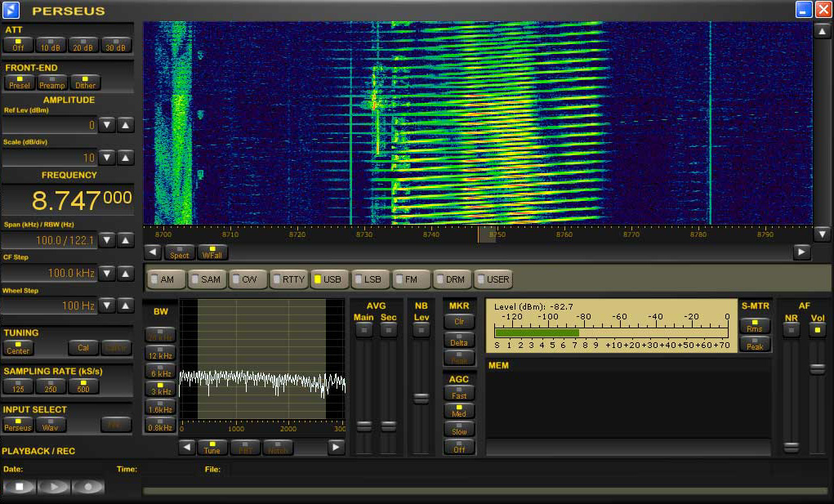This screenshot has width=834, height=504.
Task: Select FM demodulation mode
Action: click(x=411, y=279)
